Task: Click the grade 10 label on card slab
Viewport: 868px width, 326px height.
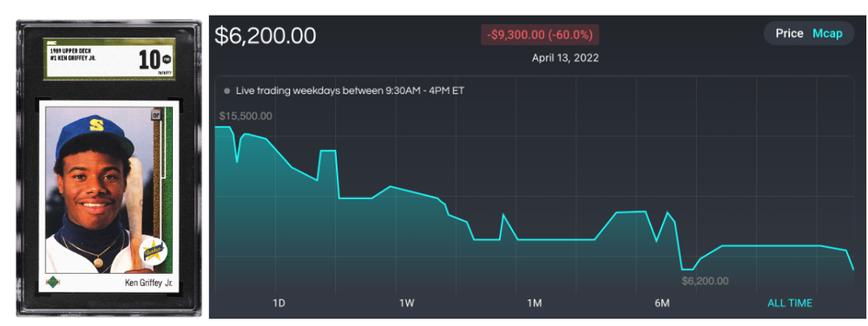Action: pyautogui.click(x=149, y=60)
